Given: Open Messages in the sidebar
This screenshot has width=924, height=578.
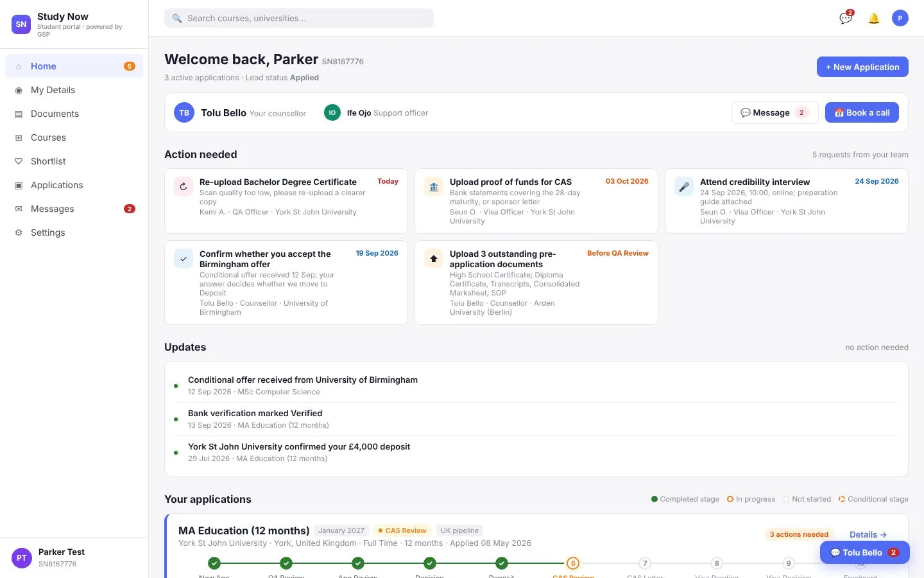Looking at the screenshot, I should (74, 209).
